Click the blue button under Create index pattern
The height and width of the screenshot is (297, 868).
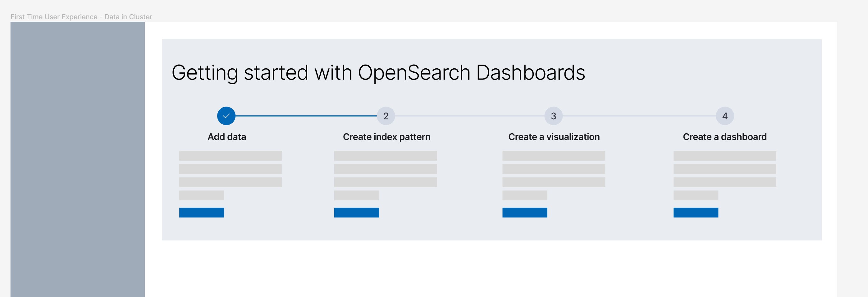click(357, 213)
